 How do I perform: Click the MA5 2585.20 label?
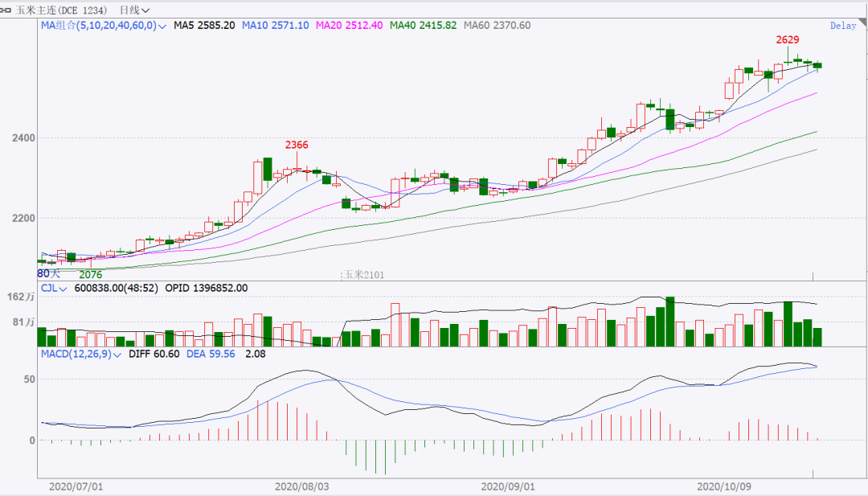(204, 26)
